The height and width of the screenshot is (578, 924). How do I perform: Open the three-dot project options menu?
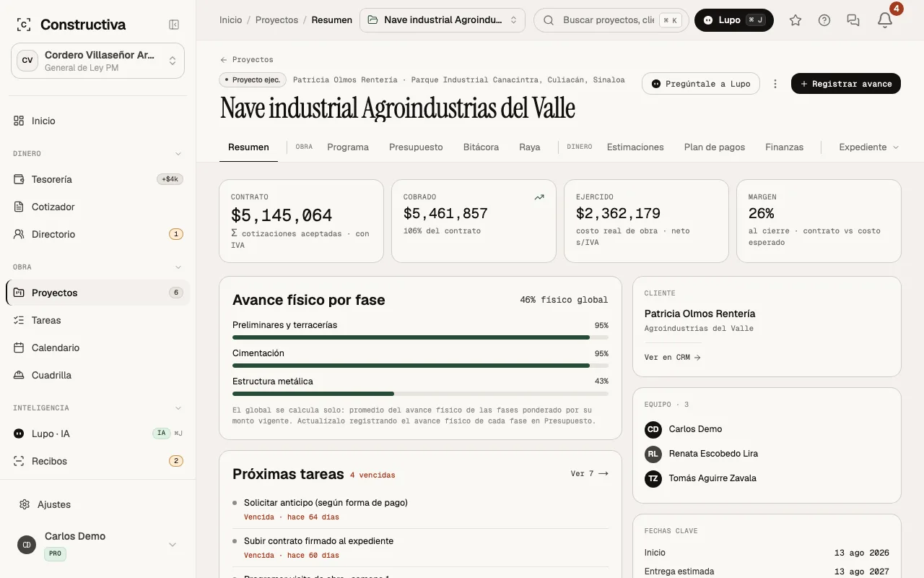pos(775,84)
